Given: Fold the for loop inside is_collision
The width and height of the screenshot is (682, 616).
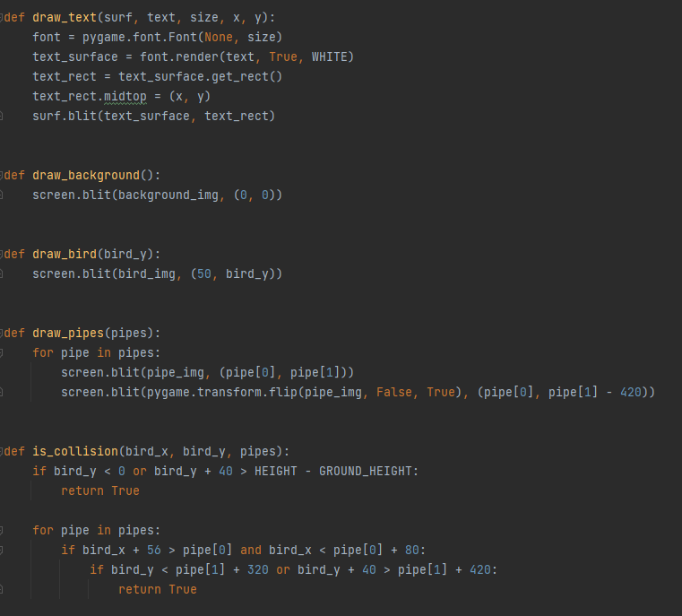Looking at the screenshot, I should click(2, 530).
